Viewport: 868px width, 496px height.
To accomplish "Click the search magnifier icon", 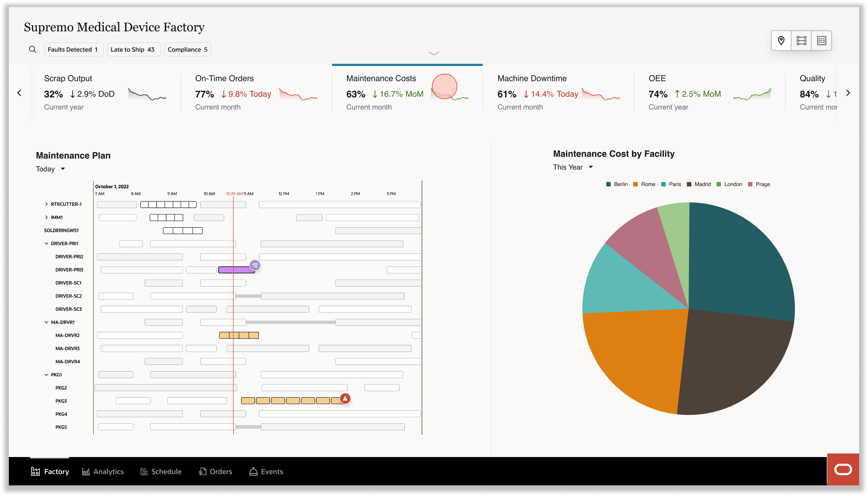I will pos(32,50).
